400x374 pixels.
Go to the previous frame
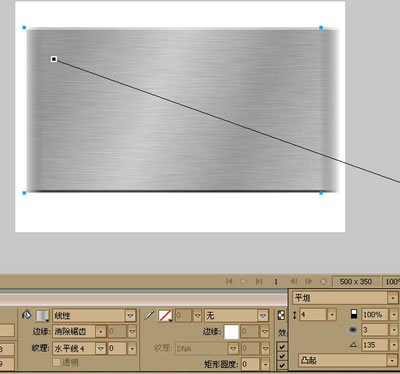294,281
